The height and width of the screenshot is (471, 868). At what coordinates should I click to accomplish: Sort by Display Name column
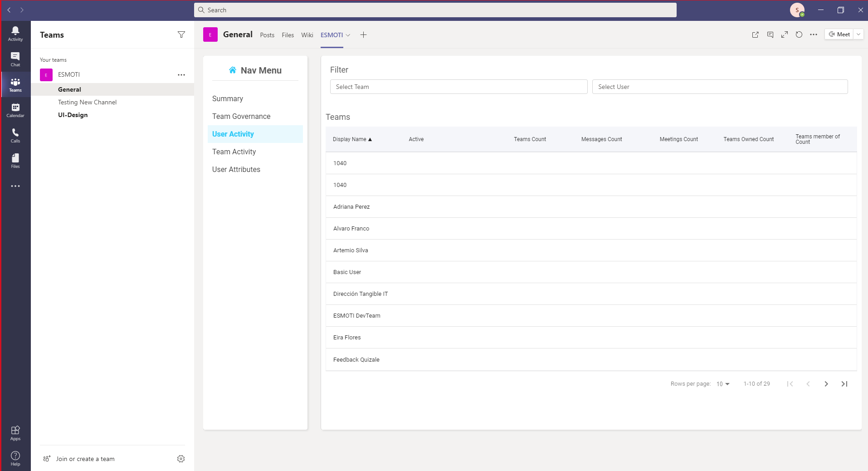(352, 139)
